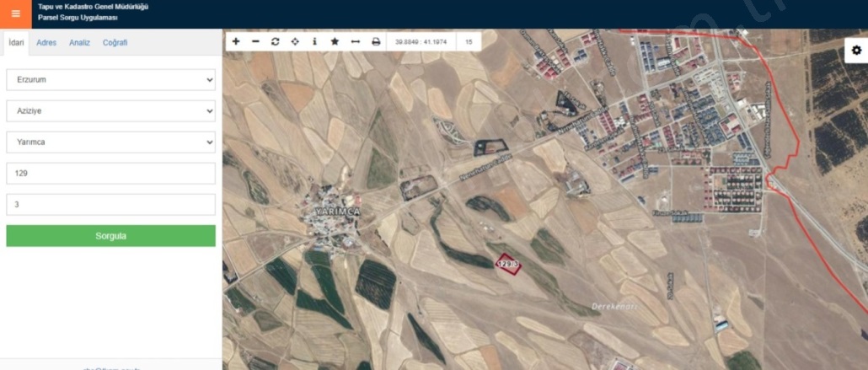
Task: Expand the Erzurum province dropdown
Action: coord(110,79)
